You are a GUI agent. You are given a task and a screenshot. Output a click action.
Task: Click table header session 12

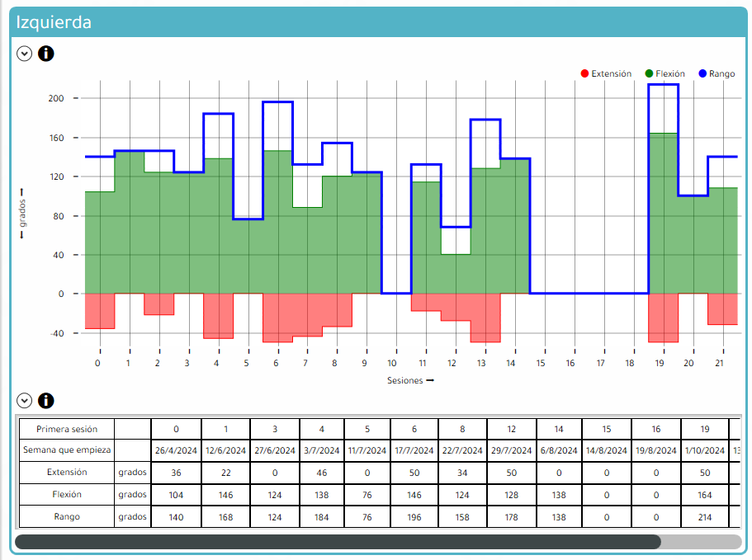(512, 429)
